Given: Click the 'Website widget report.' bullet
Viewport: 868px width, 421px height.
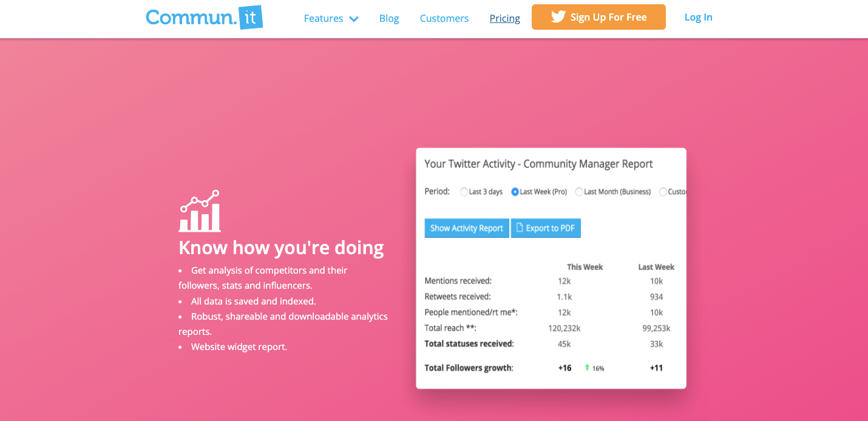Looking at the screenshot, I should coord(239,347).
